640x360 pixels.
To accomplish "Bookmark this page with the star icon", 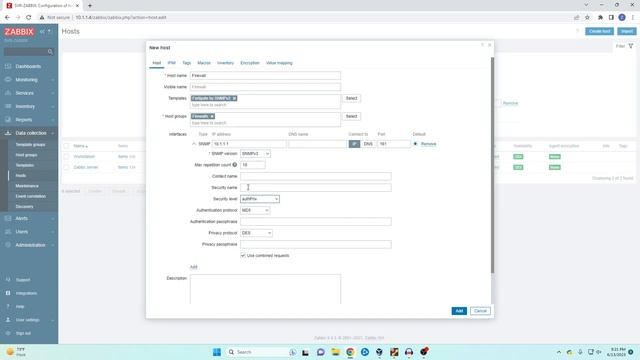I will point(587,18).
